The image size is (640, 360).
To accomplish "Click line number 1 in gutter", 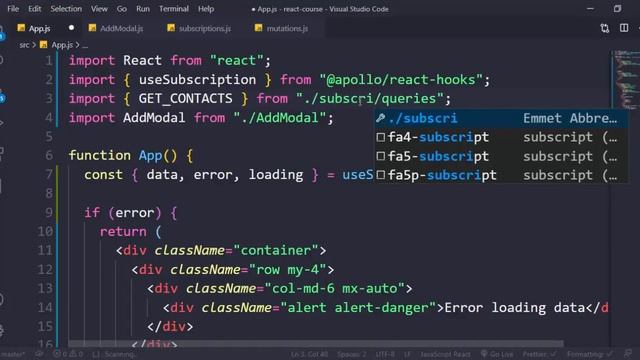I will coord(49,61).
